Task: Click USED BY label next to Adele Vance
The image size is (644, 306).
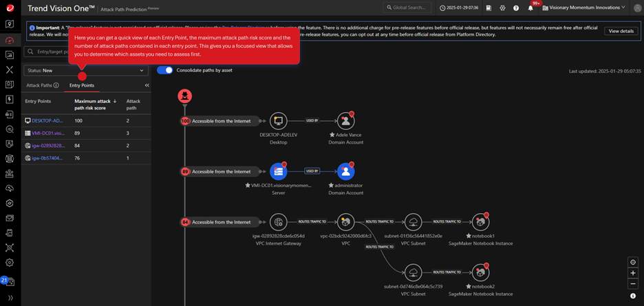Action: click(312, 121)
